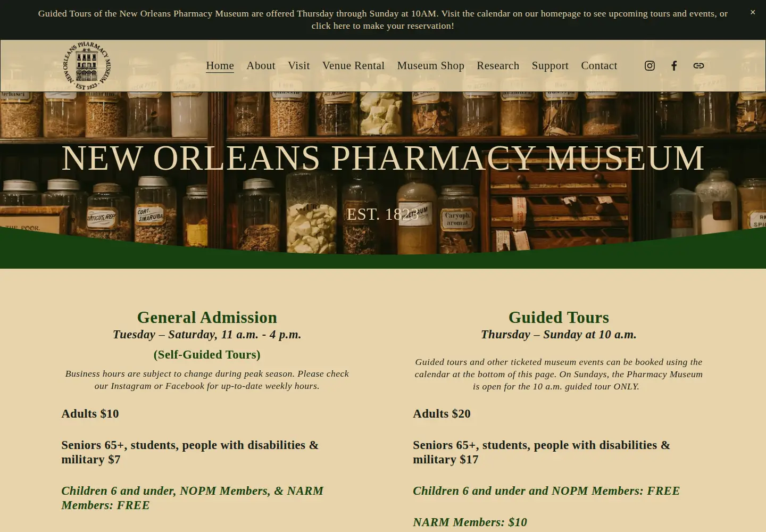This screenshot has height=532, width=766.
Task: Open the Museum Shop page
Action: click(x=430, y=65)
